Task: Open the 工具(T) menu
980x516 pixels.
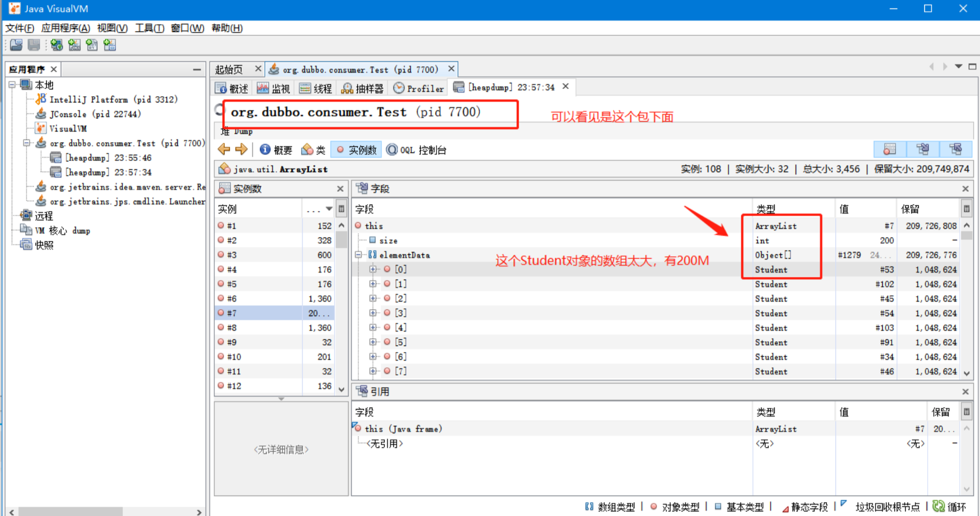Action: coord(149,28)
